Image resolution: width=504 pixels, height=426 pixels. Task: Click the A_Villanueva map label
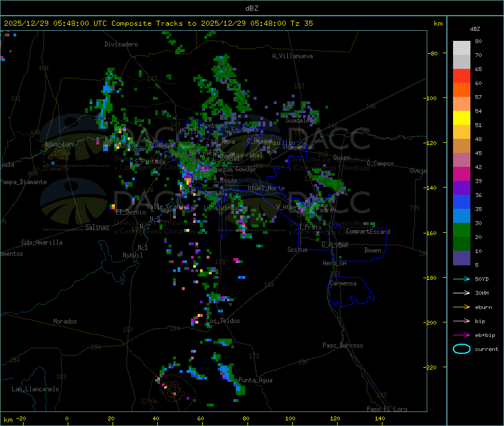292,56
